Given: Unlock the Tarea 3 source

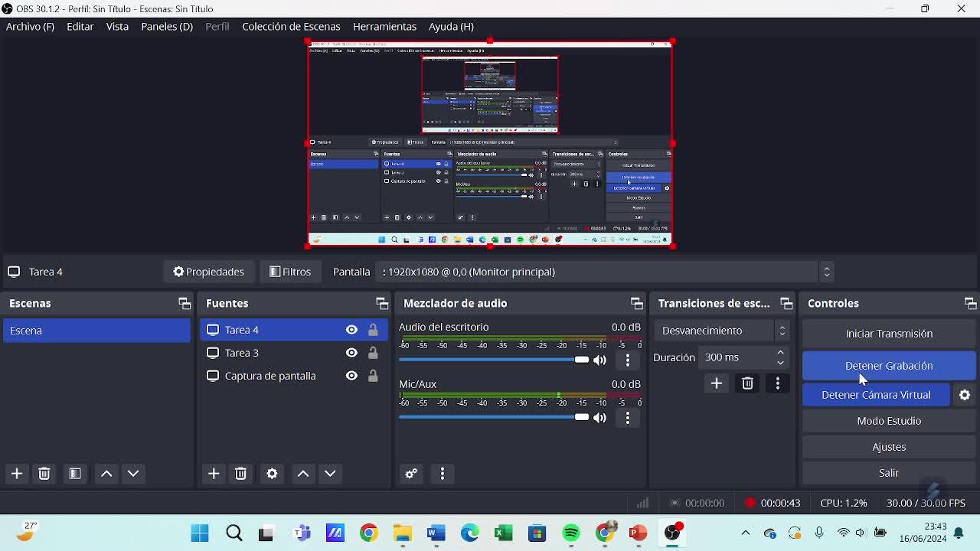Looking at the screenshot, I should point(373,353).
